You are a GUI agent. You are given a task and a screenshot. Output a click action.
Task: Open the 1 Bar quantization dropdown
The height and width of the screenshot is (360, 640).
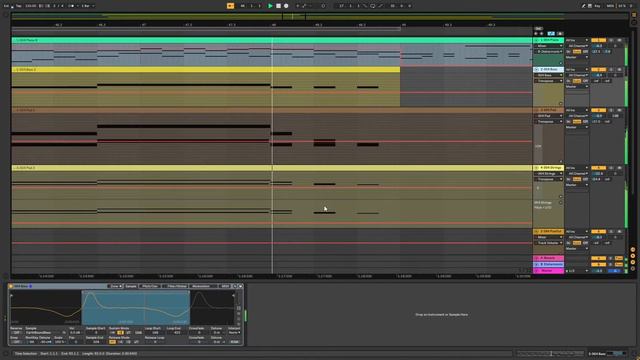click(87, 6)
